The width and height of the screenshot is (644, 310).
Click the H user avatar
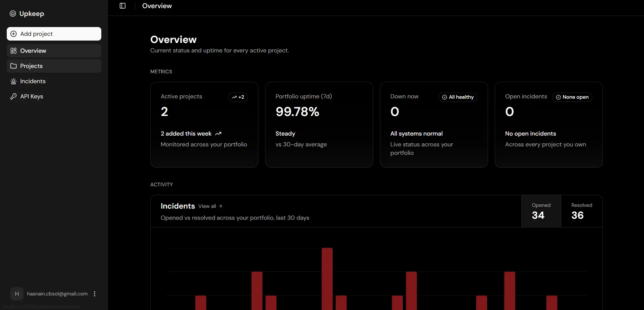tap(17, 294)
